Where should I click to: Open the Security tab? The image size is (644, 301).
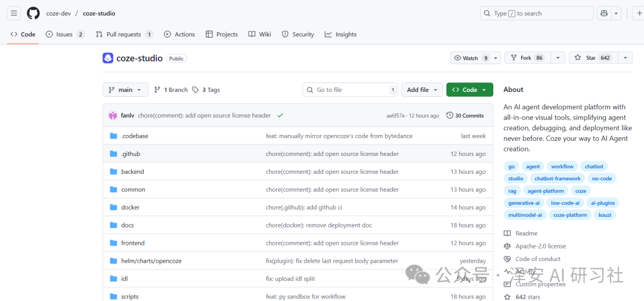(x=298, y=35)
